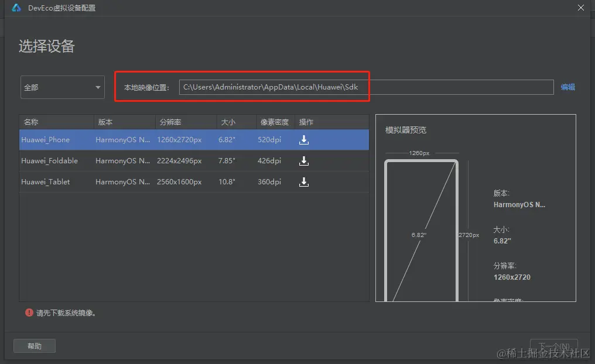Sort by 分辨率 column header
Viewport: 595px width, 364px height.
186,122
